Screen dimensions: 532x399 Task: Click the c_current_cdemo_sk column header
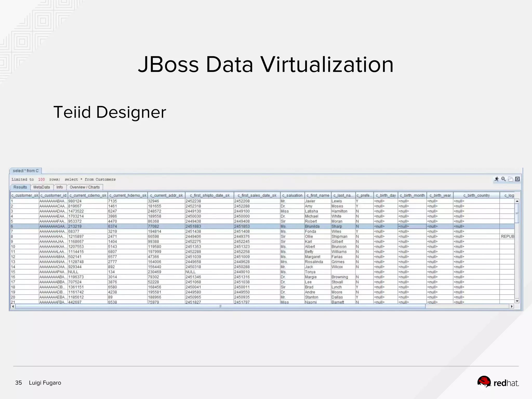point(88,195)
